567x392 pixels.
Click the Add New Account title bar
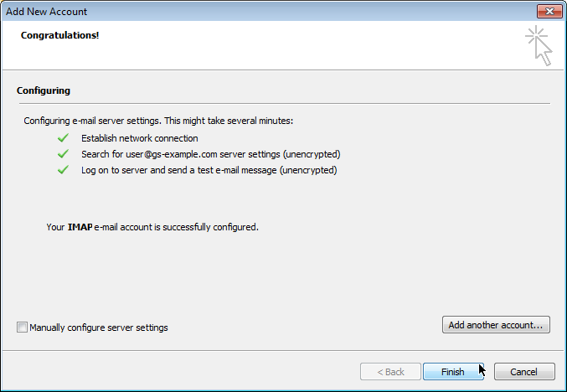pos(251,12)
